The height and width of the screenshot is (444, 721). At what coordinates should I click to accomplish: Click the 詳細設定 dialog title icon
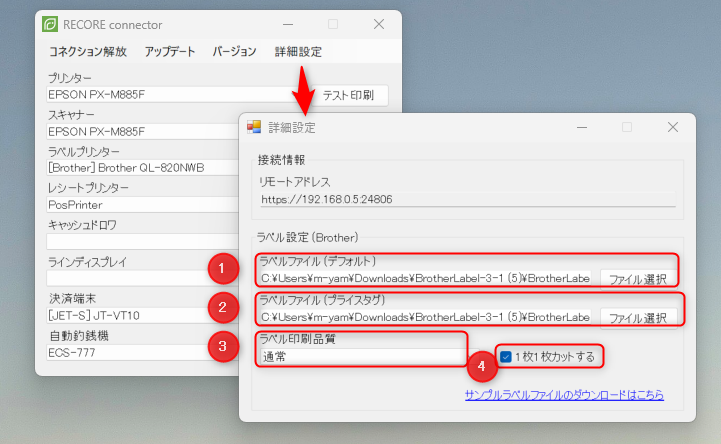[254, 127]
